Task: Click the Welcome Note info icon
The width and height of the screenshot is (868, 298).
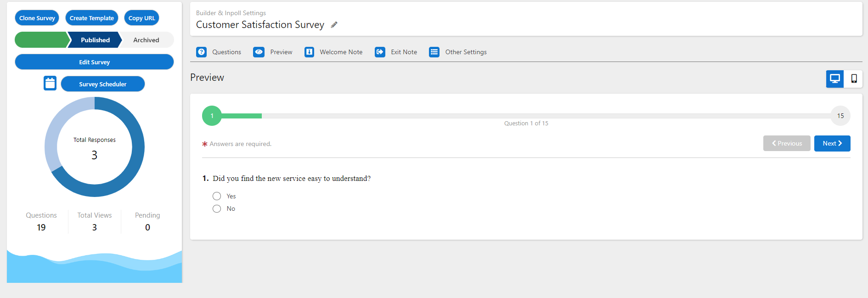Action: click(x=310, y=52)
